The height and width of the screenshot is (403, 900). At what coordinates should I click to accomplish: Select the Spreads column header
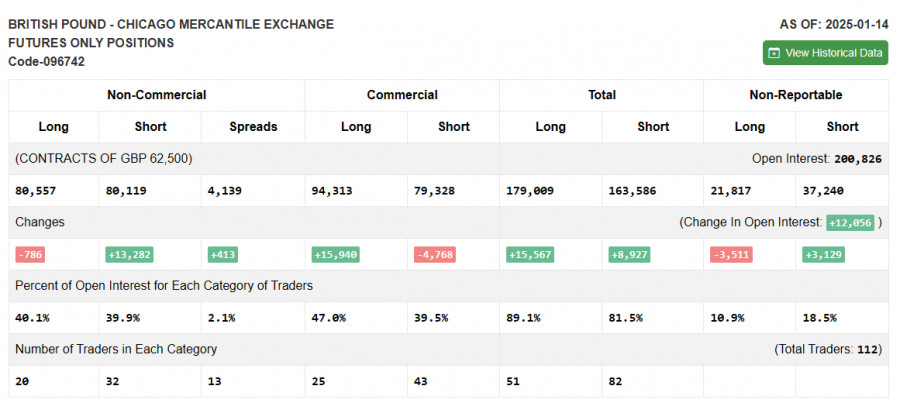pyautogui.click(x=253, y=127)
